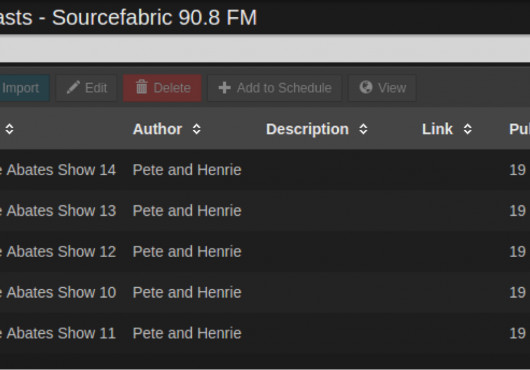Sort by Link column arrows
Viewport: 530px width, 370px height.
[x=467, y=129]
